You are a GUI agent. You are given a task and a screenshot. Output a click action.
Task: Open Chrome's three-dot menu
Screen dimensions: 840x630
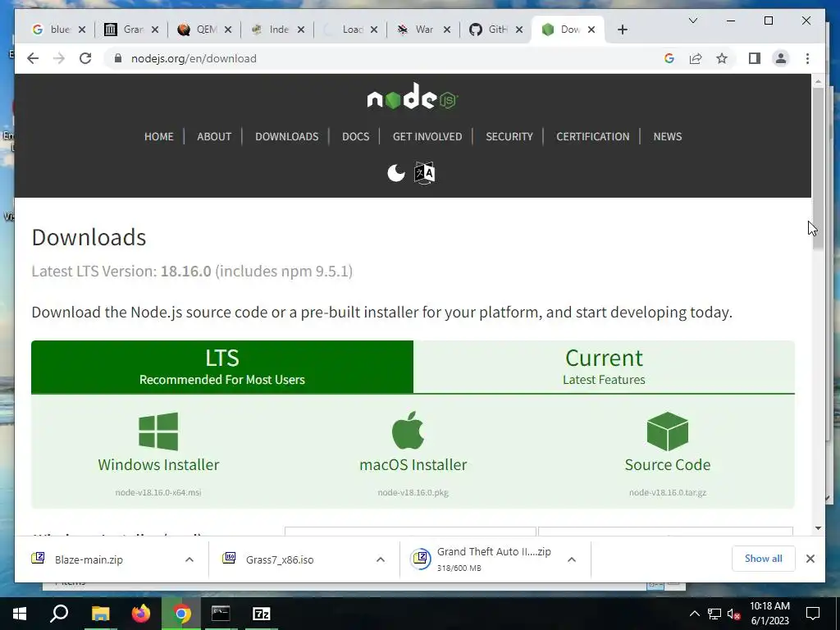pyautogui.click(x=807, y=58)
